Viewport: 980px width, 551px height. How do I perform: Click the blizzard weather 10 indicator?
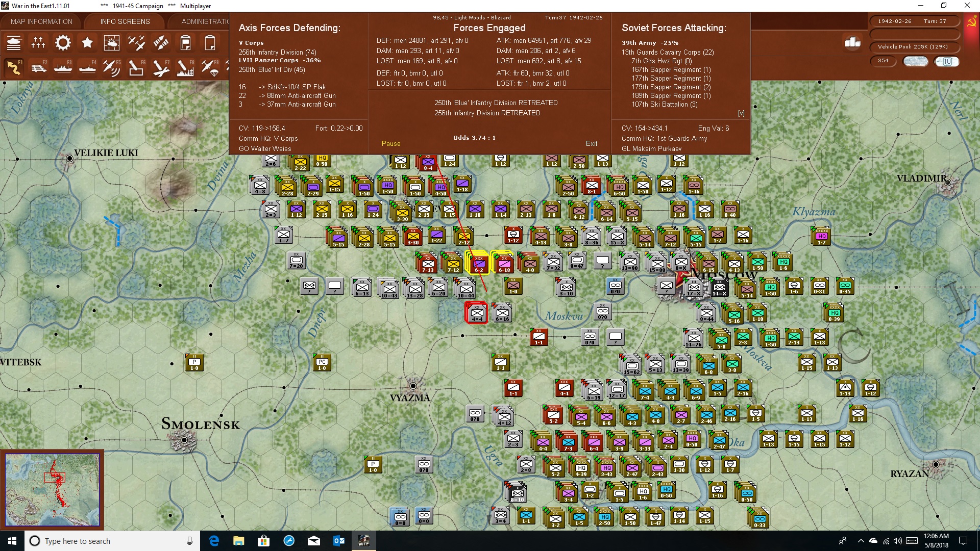pyautogui.click(x=947, y=61)
